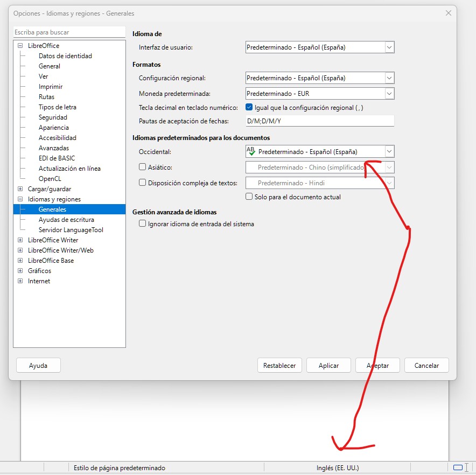Collapse the LibreOffice tree node
Viewport: 476px width, 475px height.
20,46
